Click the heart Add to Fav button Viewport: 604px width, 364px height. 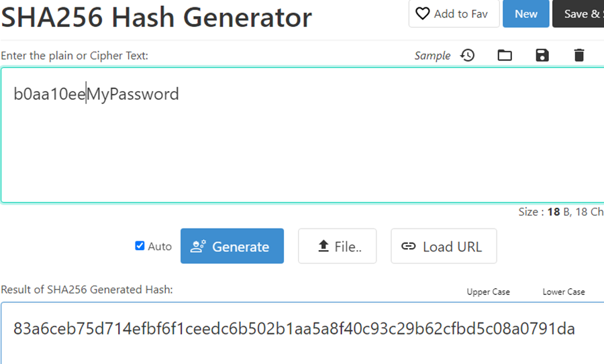[x=454, y=14]
